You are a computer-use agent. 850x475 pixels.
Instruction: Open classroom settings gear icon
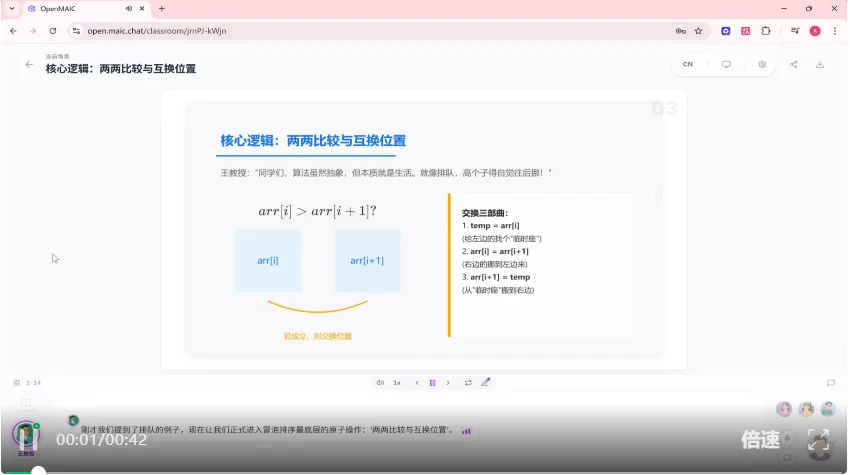(762, 64)
